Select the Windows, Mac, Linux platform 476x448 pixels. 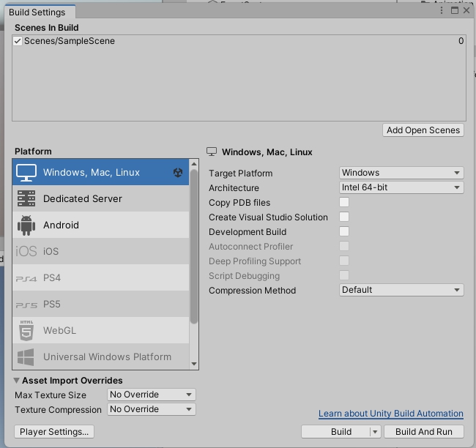pyautogui.click(x=100, y=172)
